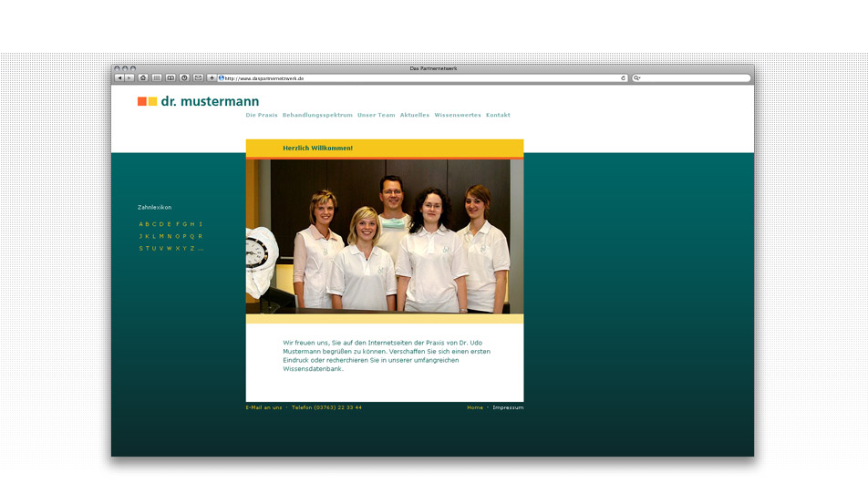Go to the Unser Team page
Screen dimensions: 868x483
[x=377, y=116]
